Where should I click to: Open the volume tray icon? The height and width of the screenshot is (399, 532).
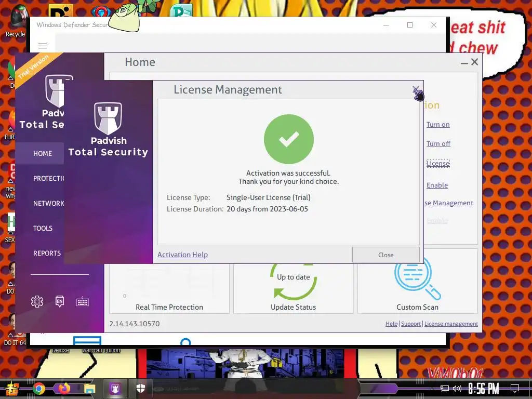coord(457,389)
